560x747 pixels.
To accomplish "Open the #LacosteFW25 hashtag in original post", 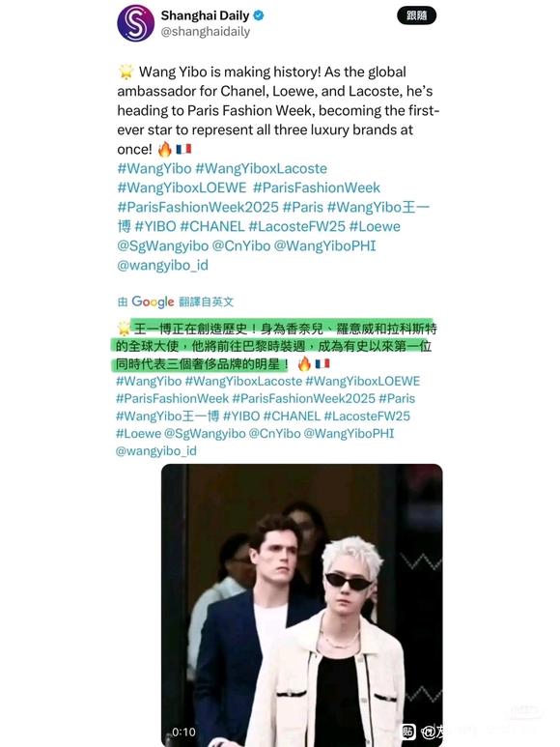I will click(x=296, y=226).
